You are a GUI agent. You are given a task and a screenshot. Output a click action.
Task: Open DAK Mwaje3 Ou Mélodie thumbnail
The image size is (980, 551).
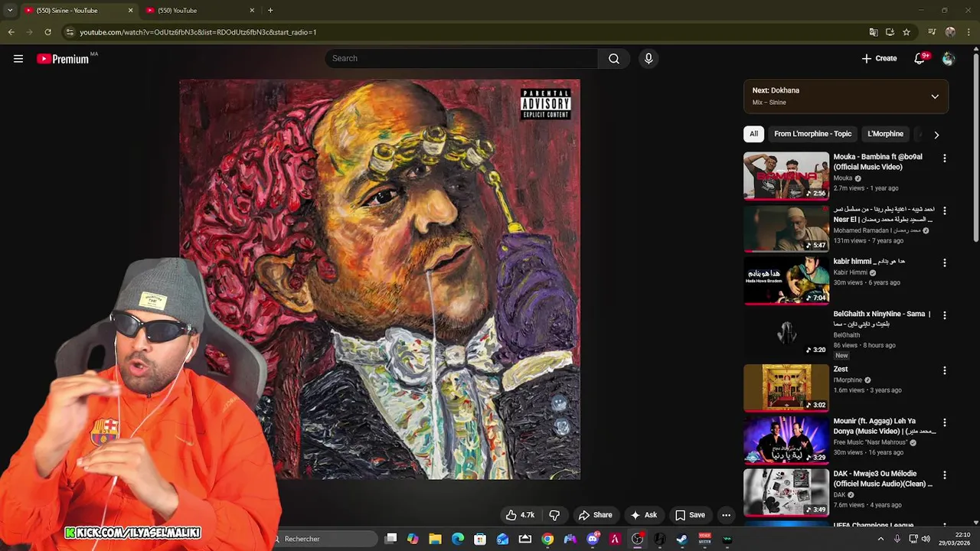point(786,493)
